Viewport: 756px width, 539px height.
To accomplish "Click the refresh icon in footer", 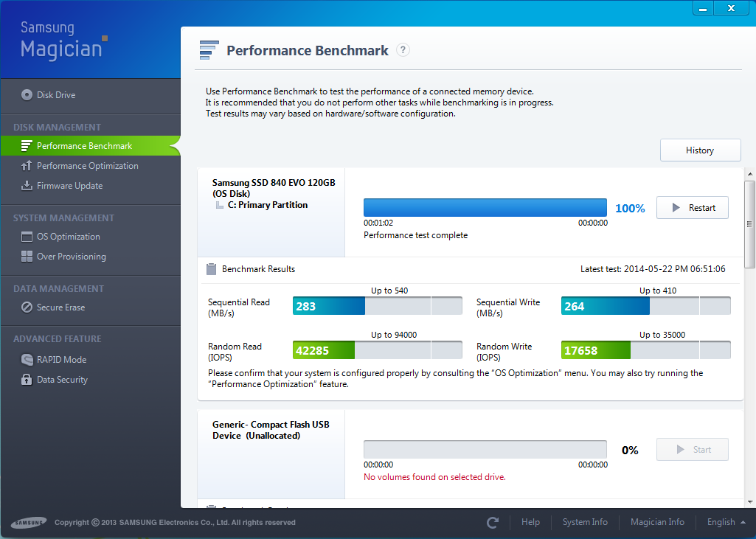I will [x=492, y=522].
